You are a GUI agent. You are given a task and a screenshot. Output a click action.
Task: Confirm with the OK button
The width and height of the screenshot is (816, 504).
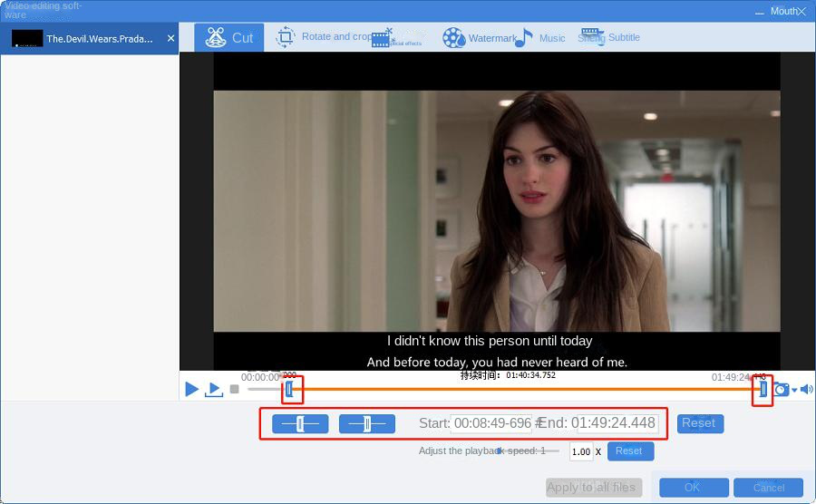694,488
